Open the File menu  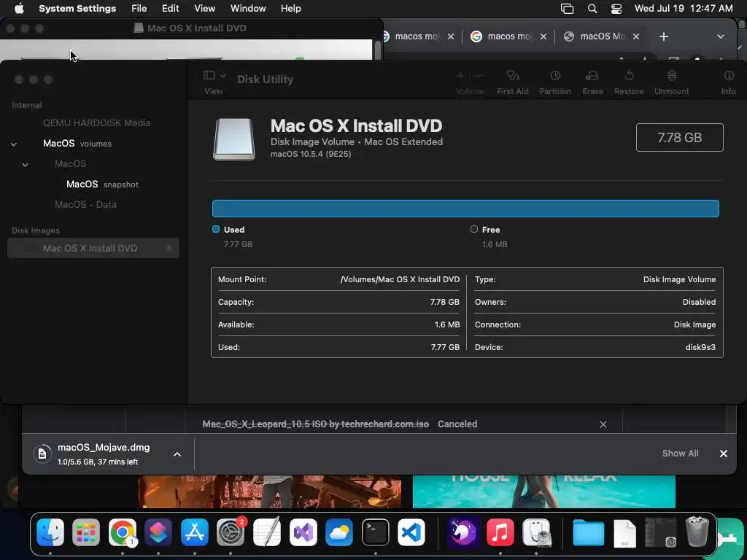coord(139,9)
